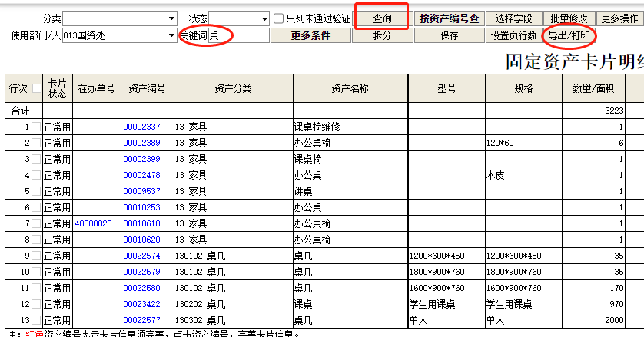644x337 pixels.
Task: Click the 批量修改 batch edit button
Action: click(569, 18)
